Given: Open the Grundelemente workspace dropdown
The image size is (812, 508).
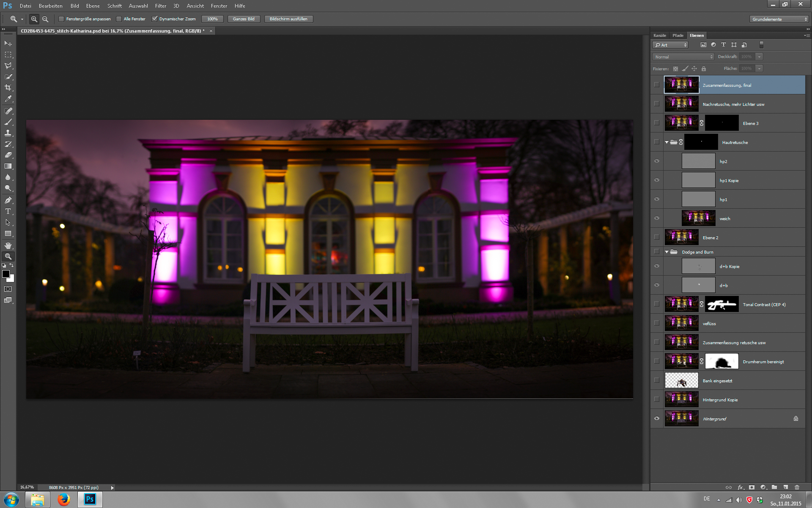Looking at the screenshot, I should tap(779, 19).
